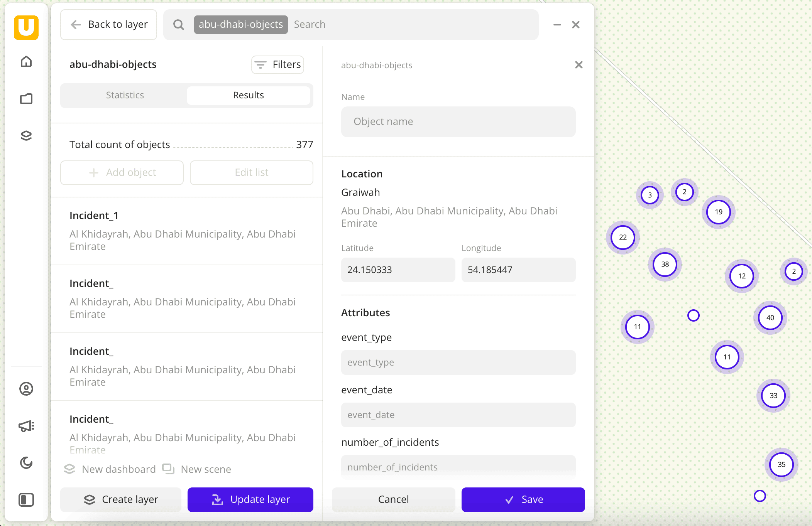
Task: Open announcements via the megaphone icon
Action: pos(25,426)
